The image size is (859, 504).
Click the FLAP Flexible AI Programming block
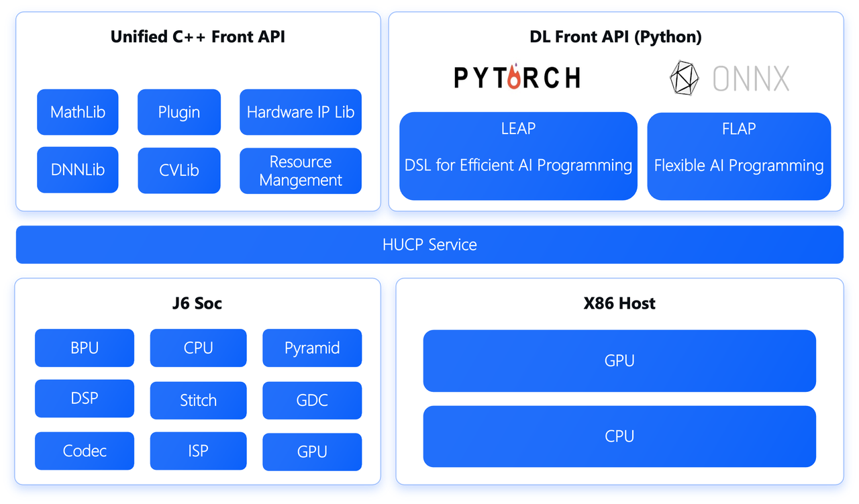(x=739, y=156)
